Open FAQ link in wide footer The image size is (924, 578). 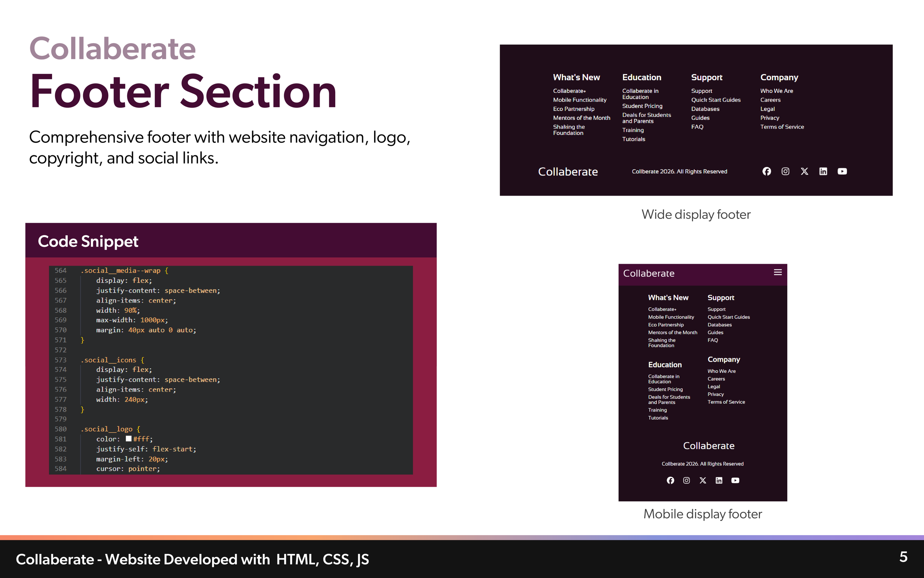(x=697, y=127)
